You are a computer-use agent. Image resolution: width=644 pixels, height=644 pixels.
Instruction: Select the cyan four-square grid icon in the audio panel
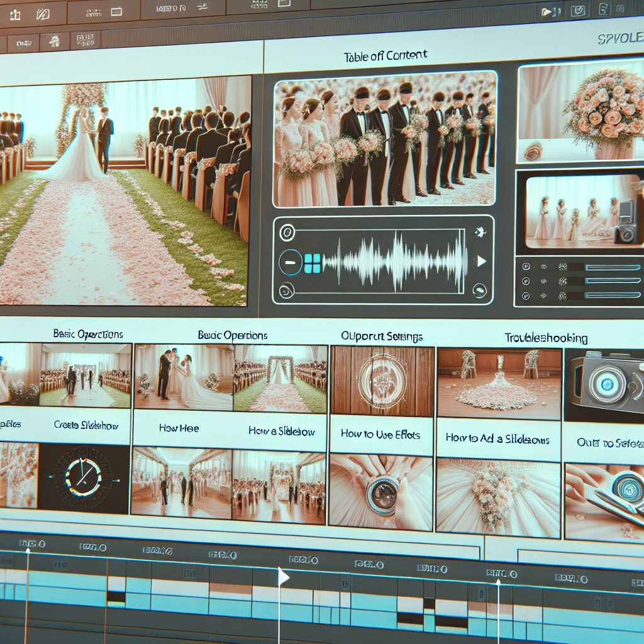(x=312, y=264)
